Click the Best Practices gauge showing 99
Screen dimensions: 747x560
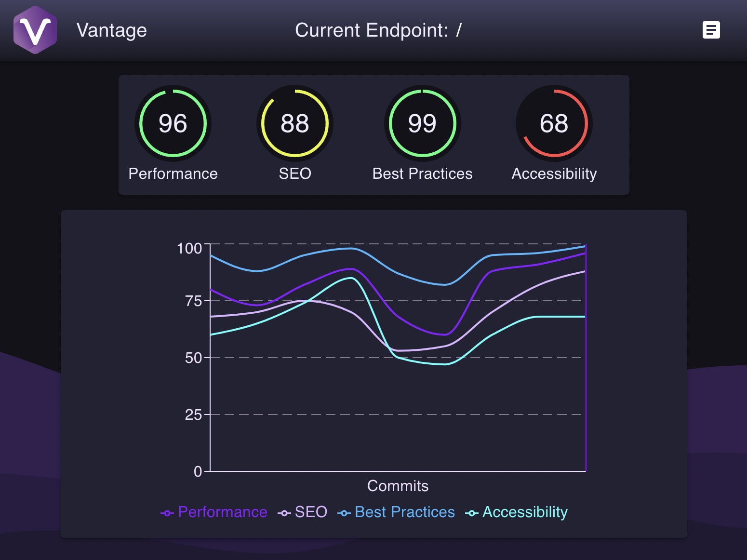click(x=422, y=124)
